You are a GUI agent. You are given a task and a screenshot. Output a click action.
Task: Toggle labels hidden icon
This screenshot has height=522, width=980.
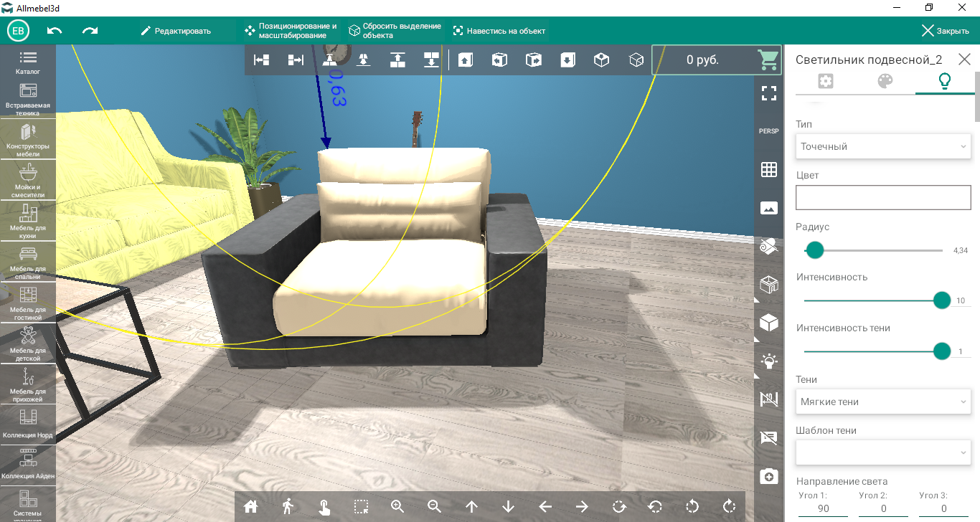pyautogui.click(x=769, y=437)
